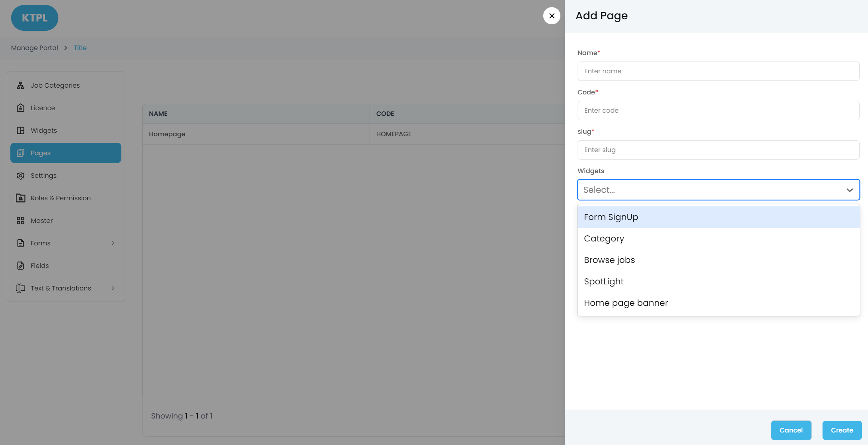Click the Master grid icon

click(x=20, y=221)
